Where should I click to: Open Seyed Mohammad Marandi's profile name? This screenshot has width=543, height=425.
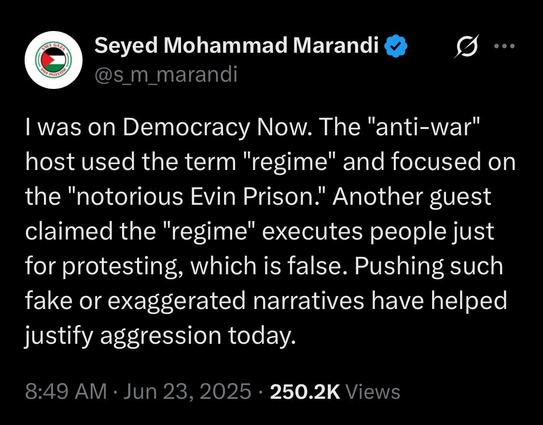(237, 46)
